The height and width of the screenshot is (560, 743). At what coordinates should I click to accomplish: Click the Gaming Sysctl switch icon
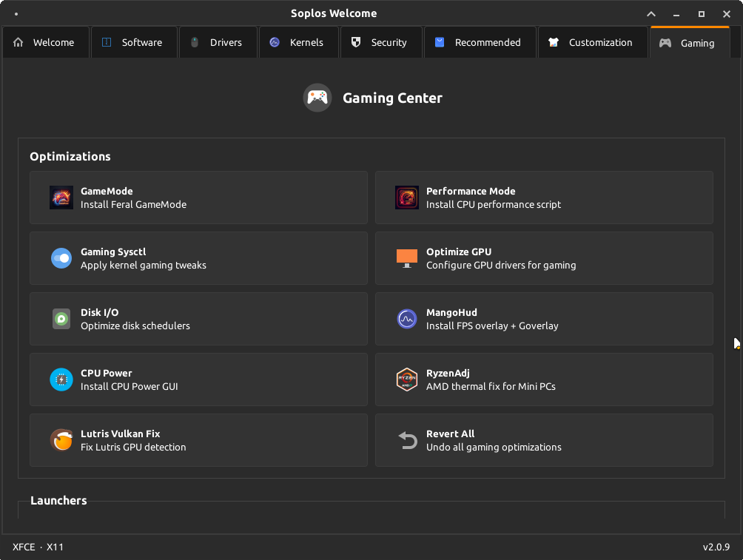(x=61, y=258)
